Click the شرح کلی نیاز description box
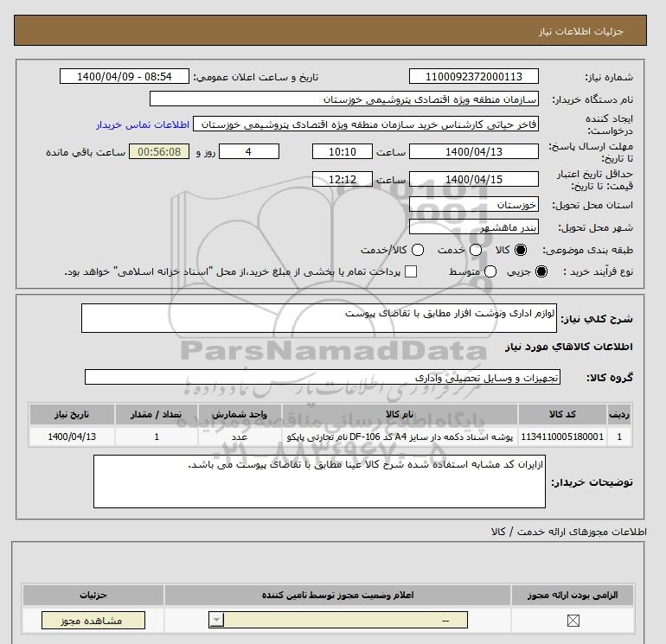 pyautogui.click(x=319, y=318)
